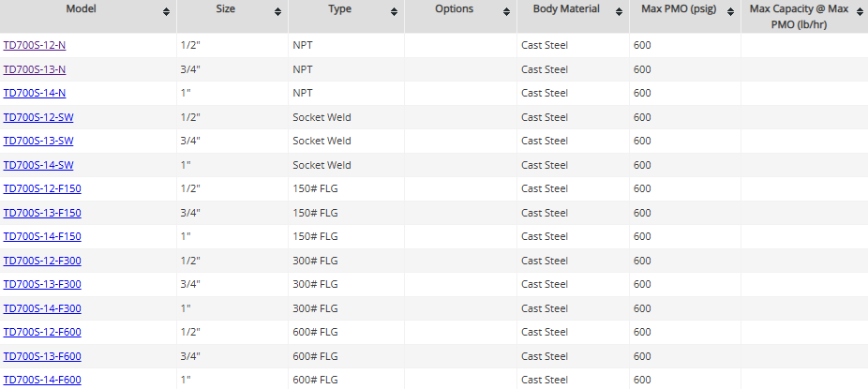Screen dimensions: 868x389
Task: Click sort arrows beside Max PMO (psig)
Action: pos(730,11)
